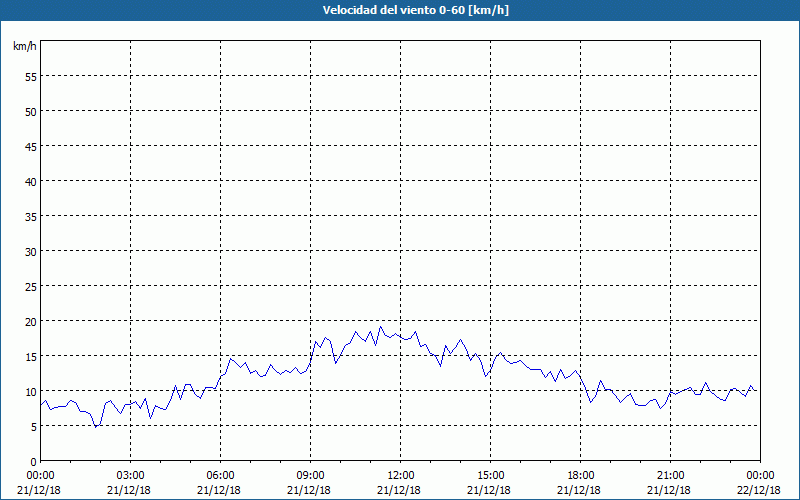The width and height of the screenshot is (800, 500).
Task: Click the y-axis value 35
Action: (x=31, y=216)
